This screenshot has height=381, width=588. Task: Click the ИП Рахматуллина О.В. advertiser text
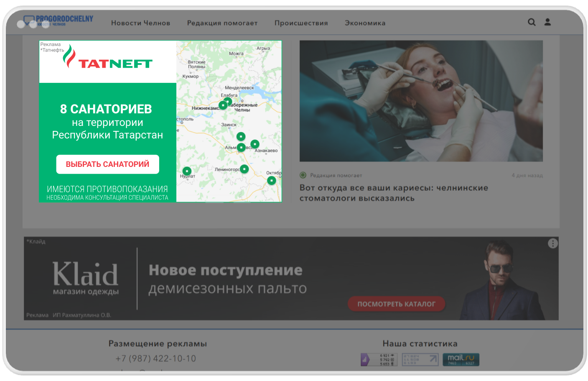82,315
